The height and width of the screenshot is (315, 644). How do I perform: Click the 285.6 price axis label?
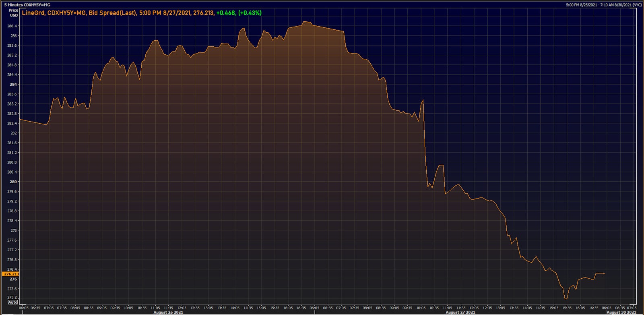[x=12, y=46]
